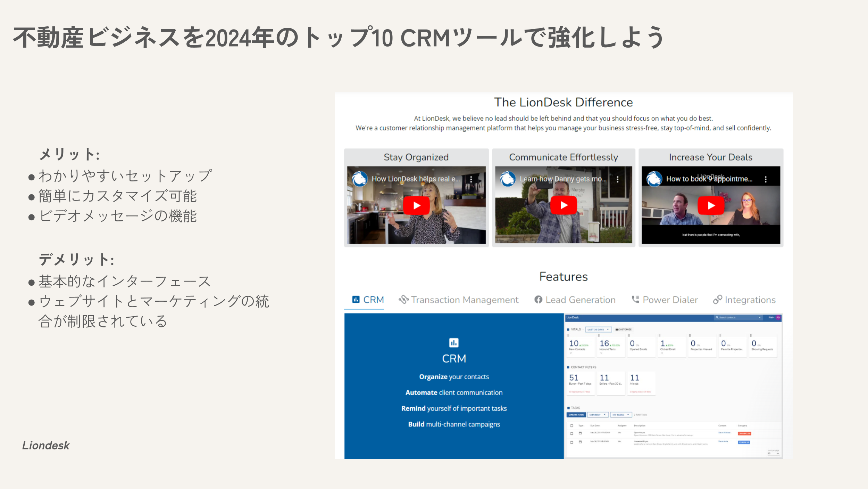Screen dimensions: 868x489
Task: Play the Stay Organized video
Action: click(416, 205)
